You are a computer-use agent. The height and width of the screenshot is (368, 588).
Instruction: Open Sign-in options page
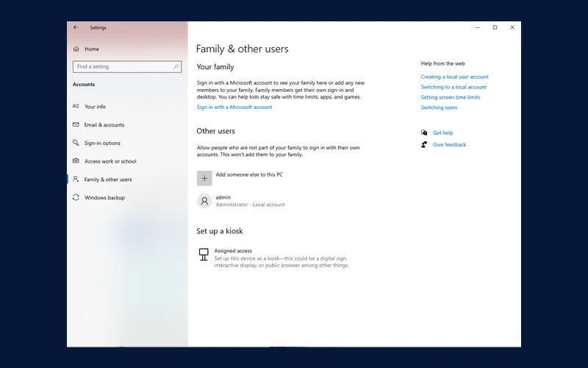(102, 143)
